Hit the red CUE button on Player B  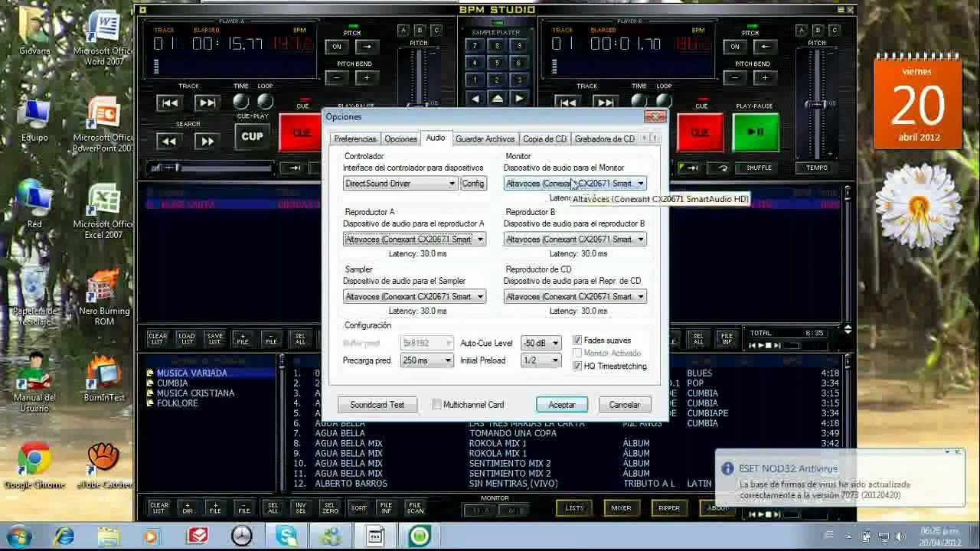701,132
